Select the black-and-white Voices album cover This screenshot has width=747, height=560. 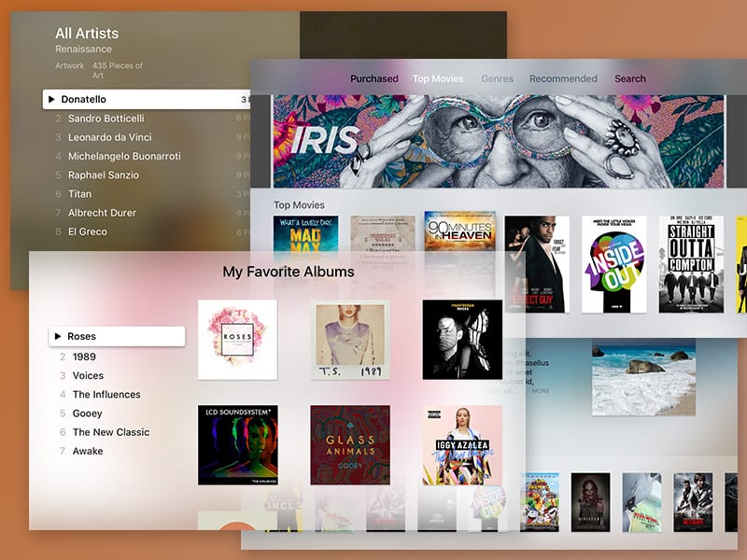462,340
